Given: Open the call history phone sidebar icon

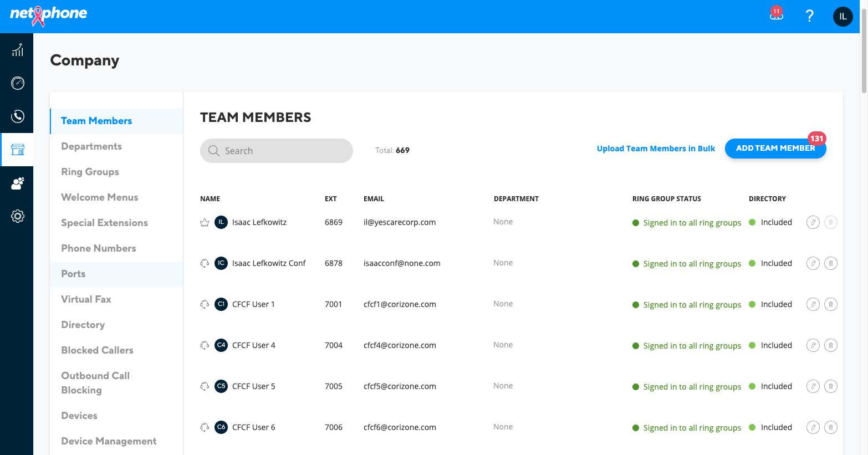Looking at the screenshot, I should (18, 116).
